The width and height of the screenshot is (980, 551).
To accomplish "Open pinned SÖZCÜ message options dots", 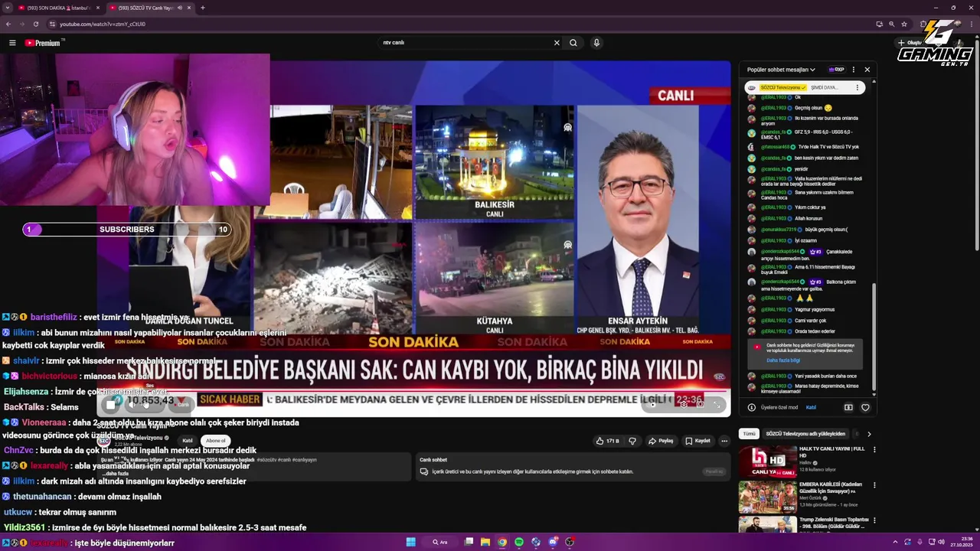I will [x=858, y=87].
